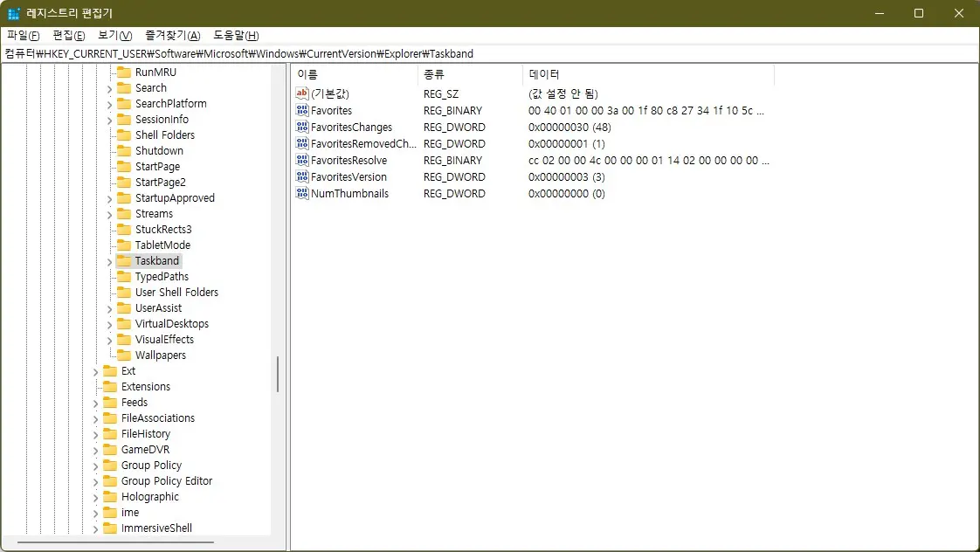Click the icon beside FavoritesRemovedCh...

(x=302, y=143)
